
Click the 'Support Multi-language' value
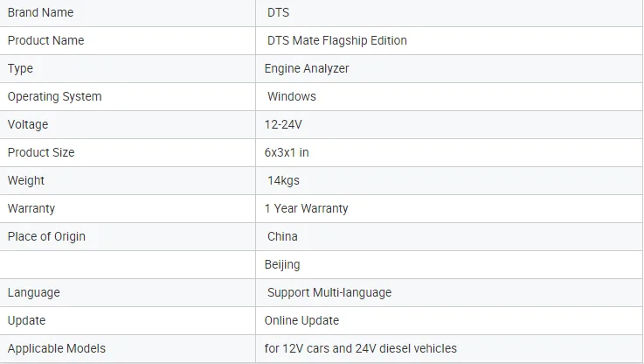(x=329, y=292)
